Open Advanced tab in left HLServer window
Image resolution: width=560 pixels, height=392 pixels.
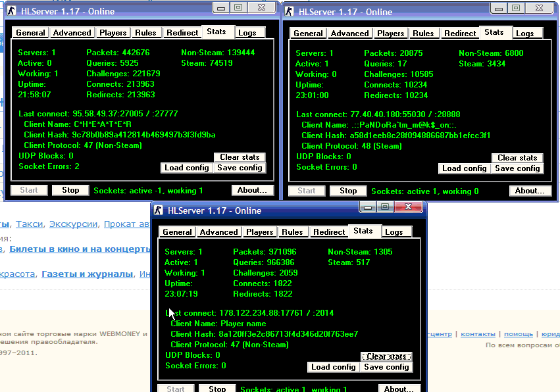click(x=72, y=33)
